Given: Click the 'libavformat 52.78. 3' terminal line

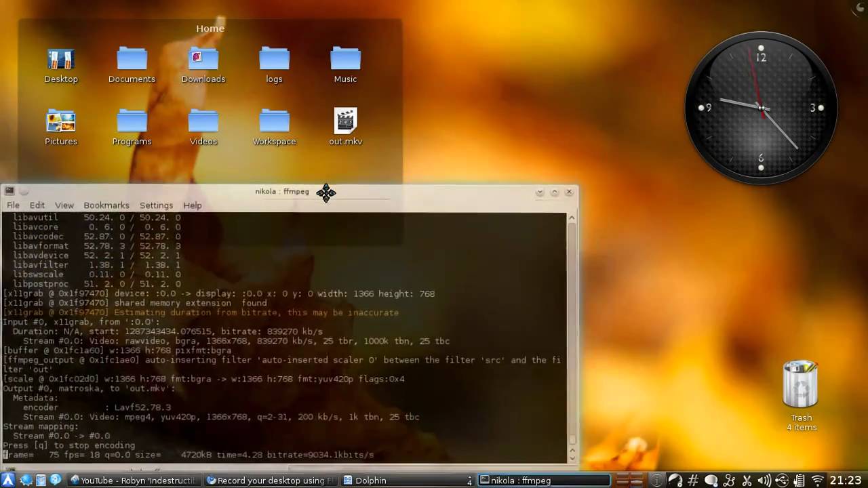Looking at the screenshot, I should (x=97, y=246).
